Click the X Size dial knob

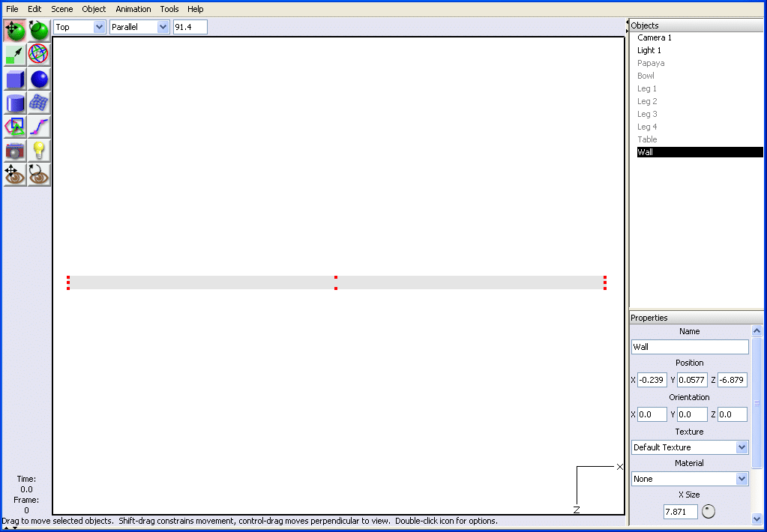click(709, 512)
